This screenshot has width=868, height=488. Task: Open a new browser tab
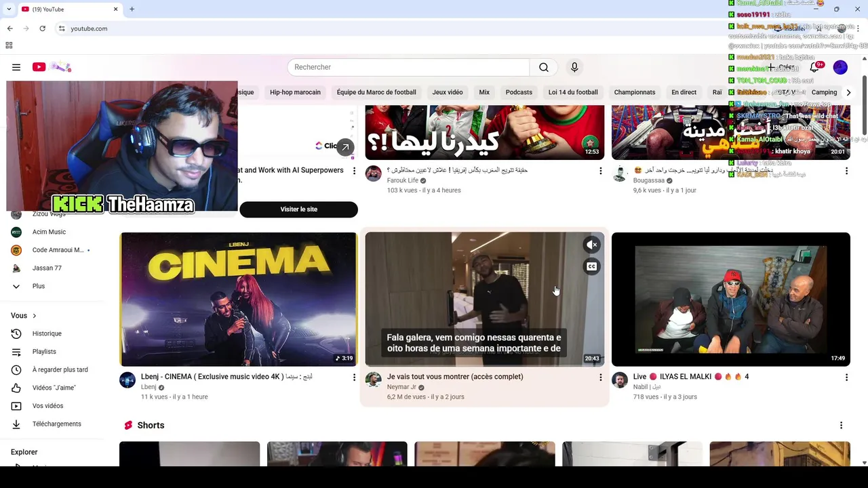[132, 9]
